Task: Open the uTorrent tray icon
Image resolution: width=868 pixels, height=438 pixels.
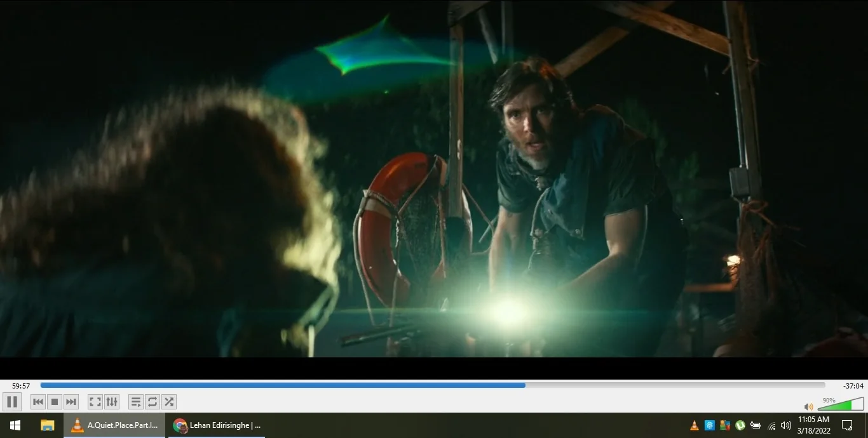Action: coord(740,425)
